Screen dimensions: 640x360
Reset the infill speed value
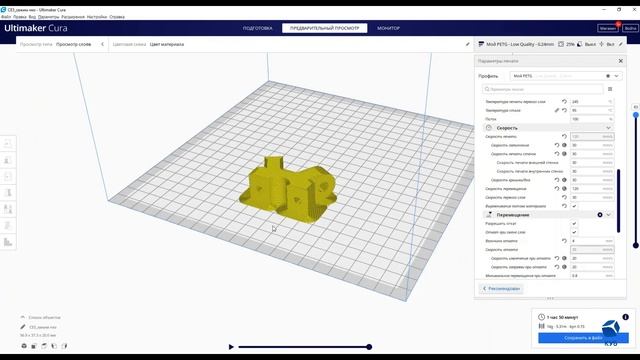click(x=557, y=145)
